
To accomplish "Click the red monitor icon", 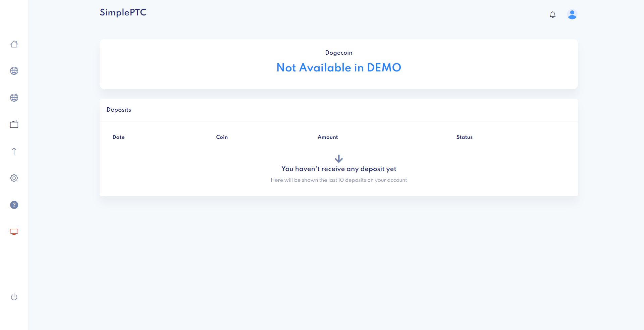I will pyautogui.click(x=14, y=232).
